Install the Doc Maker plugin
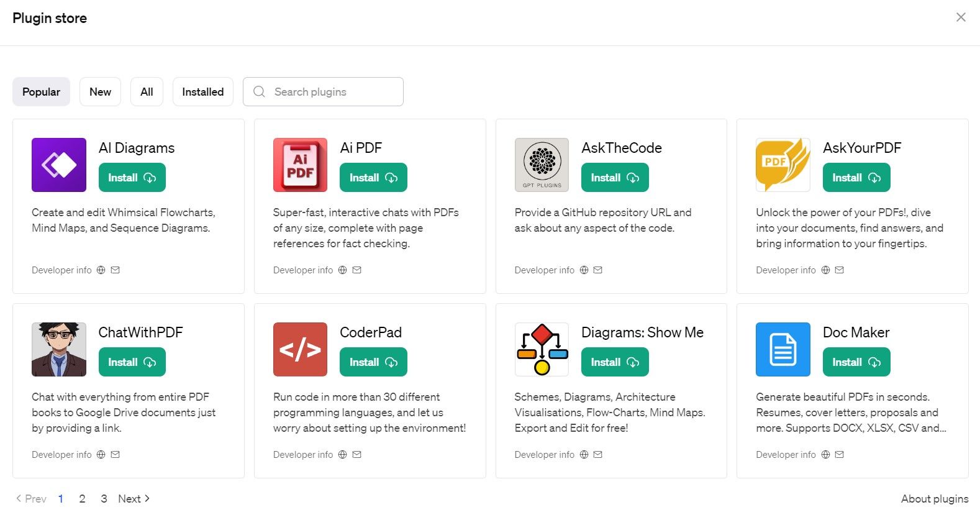 point(856,362)
